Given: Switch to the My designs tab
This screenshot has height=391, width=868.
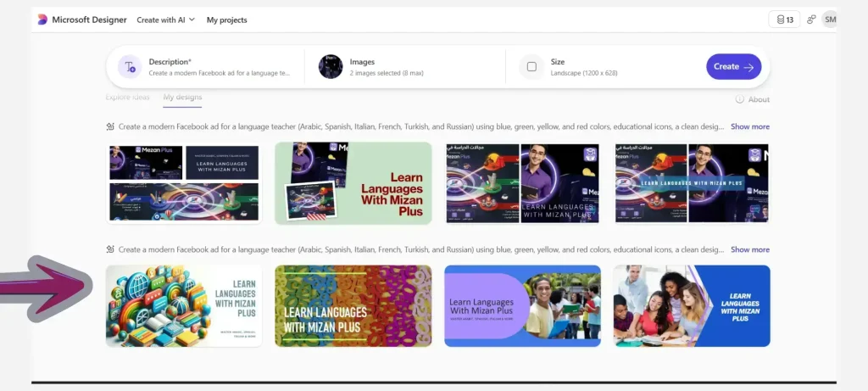Looking at the screenshot, I should click(x=182, y=97).
